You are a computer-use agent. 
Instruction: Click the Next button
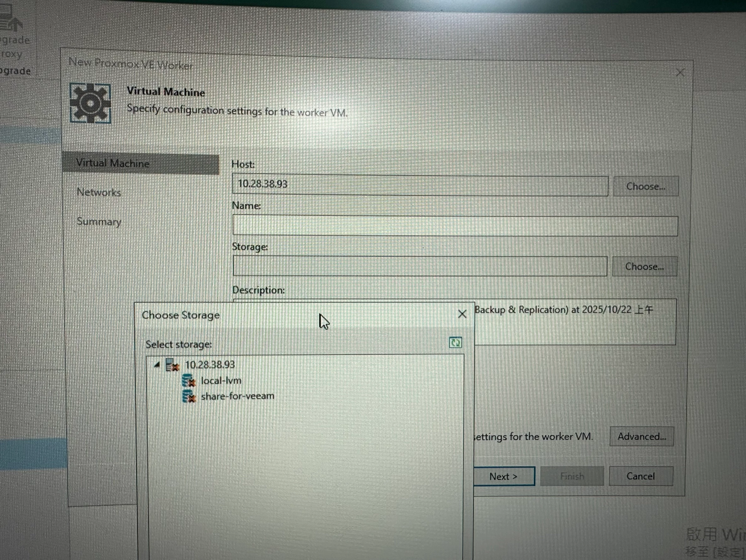pos(503,476)
